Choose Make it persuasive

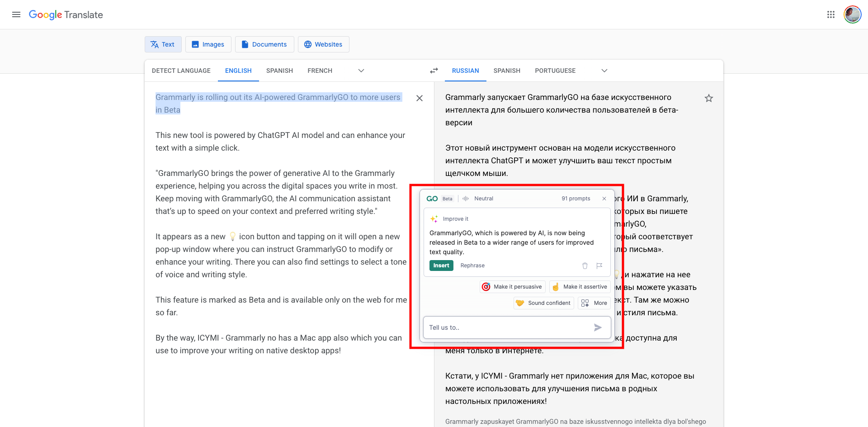point(513,287)
